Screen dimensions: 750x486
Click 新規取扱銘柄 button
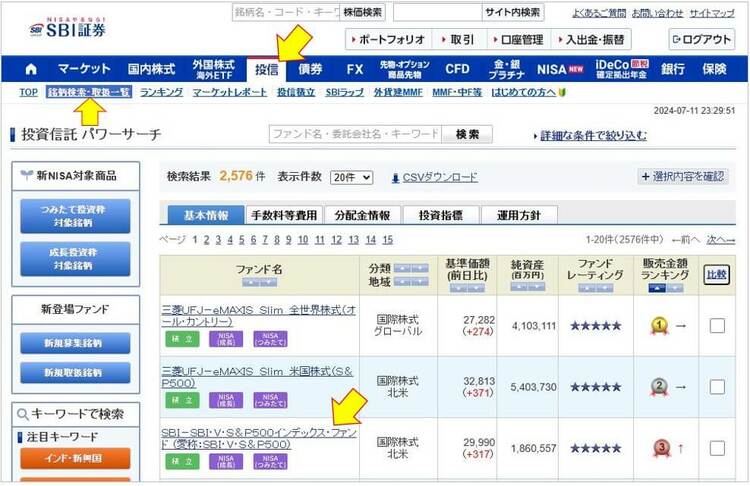tap(75, 373)
